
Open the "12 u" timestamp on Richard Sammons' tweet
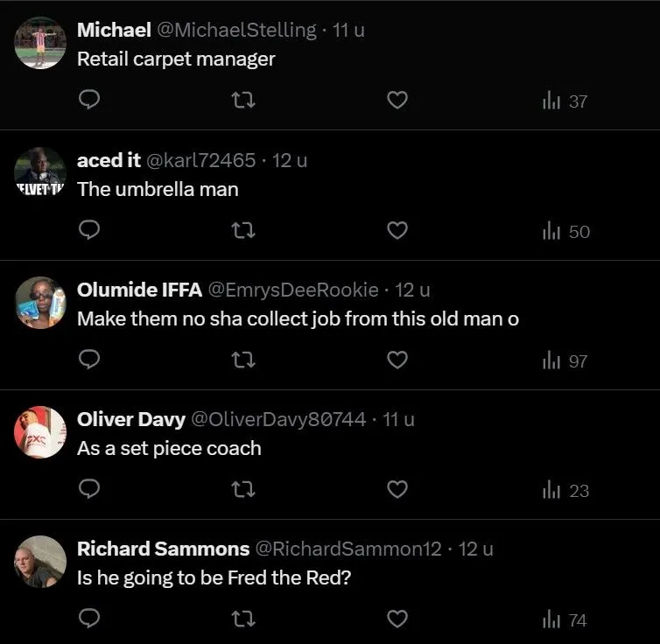click(x=476, y=549)
